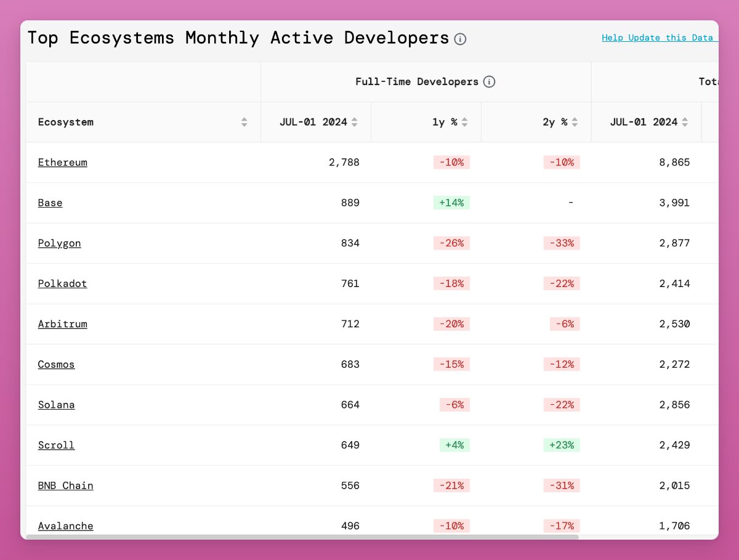The height and width of the screenshot is (560, 739).
Task: Open the BNB Chain ecosystem link
Action: 66,485
